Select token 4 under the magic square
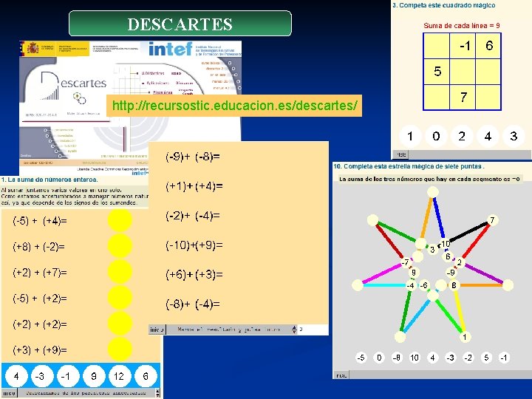 pyautogui.click(x=488, y=136)
